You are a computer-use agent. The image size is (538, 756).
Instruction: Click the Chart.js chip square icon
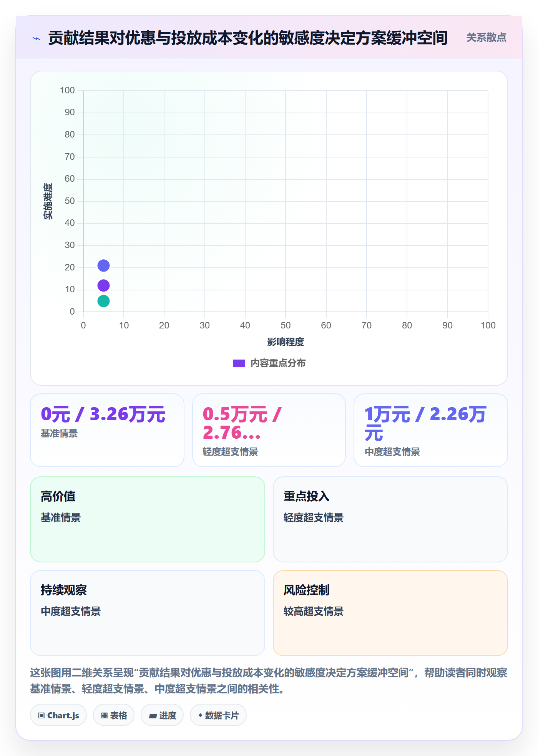click(42, 716)
